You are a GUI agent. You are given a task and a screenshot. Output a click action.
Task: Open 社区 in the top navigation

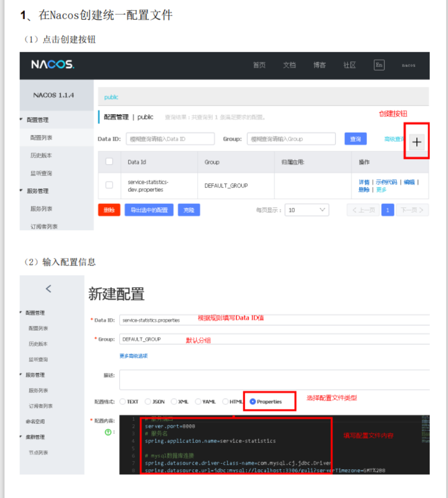click(349, 65)
